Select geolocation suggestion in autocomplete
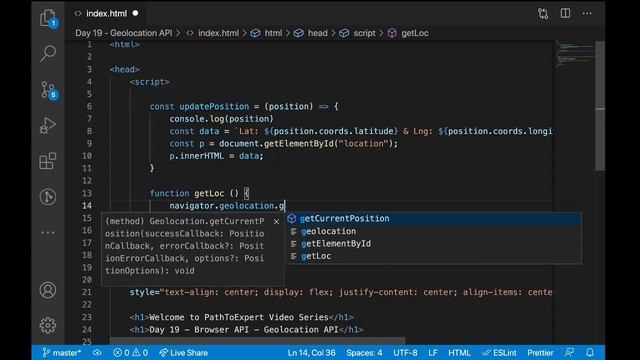The width and height of the screenshot is (640, 360). 433,231
